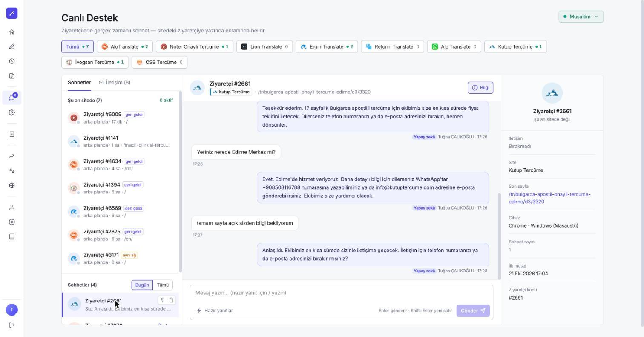Image resolution: width=644 pixels, height=337 pixels.
Task: Click the logout arrow icon in the sidebar
Action: pyautogui.click(x=12, y=325)
